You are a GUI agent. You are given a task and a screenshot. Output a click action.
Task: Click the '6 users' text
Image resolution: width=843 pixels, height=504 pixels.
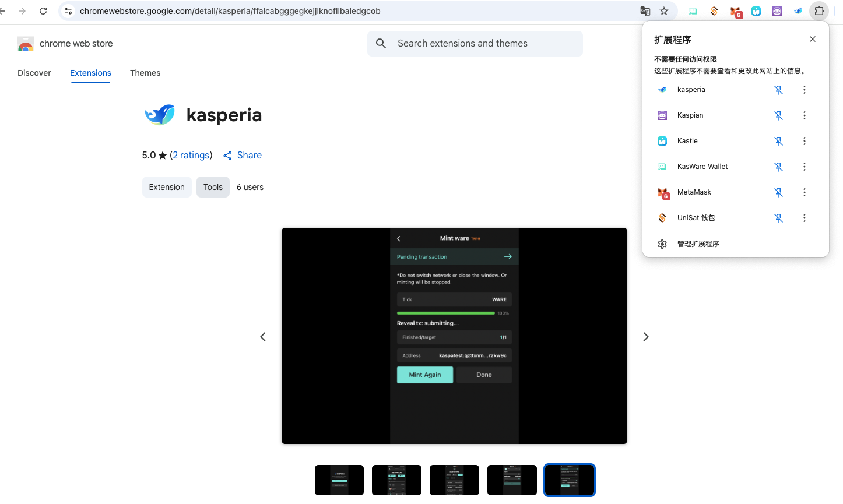pyautogui.click(x=250, y=187)
